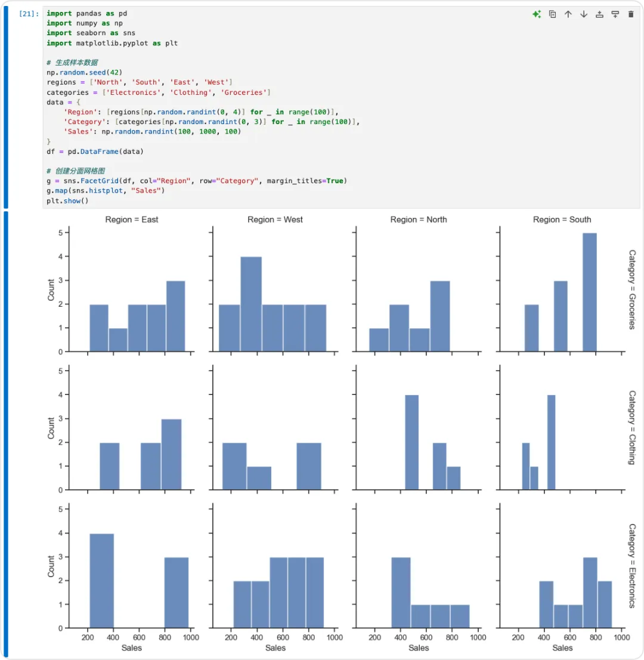This screenshot has width=644, height=660.
Task: Collapse the code input via its blue bar
Action: coord(6,107)
